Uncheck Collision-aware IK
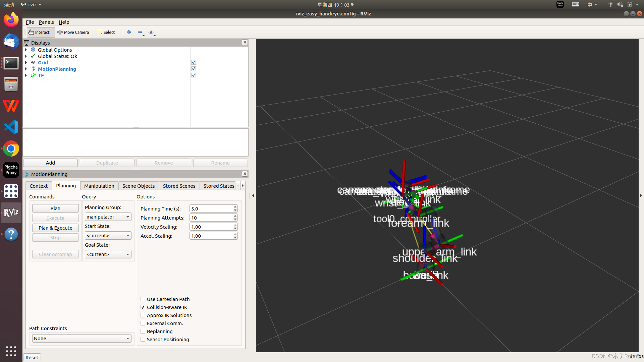This screenshot has height=362, width=644. (x=143, y=307)
